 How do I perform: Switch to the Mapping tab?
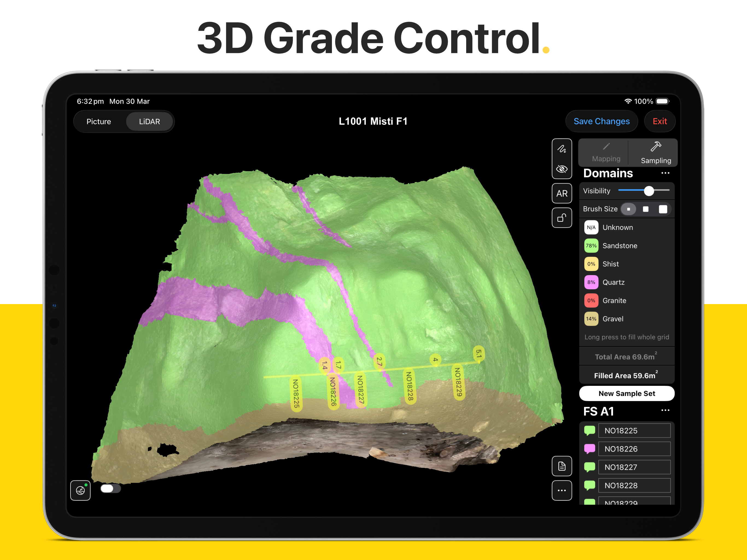(606, 152)
